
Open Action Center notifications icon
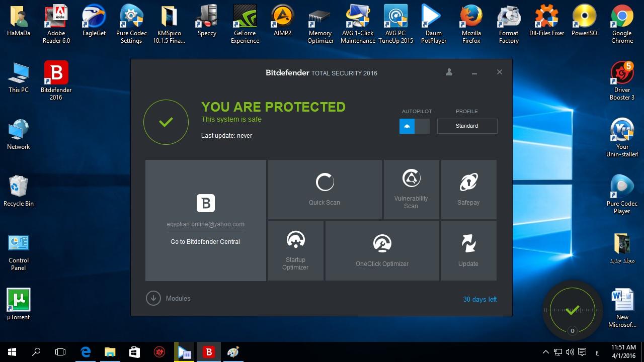(583, 352)
